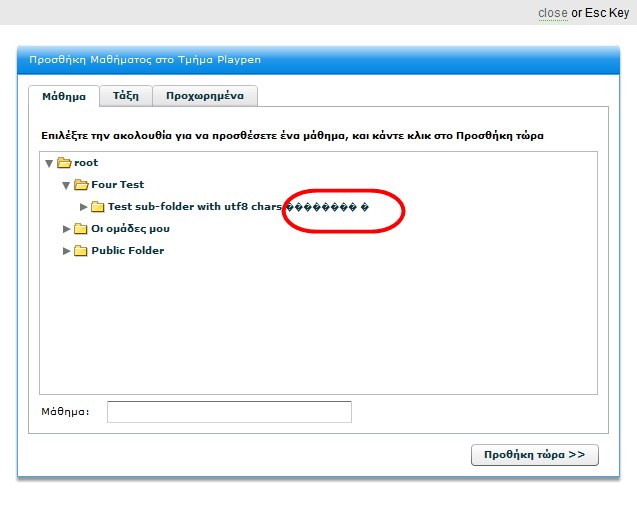The width and height of the screenshot is (637, 518).
Task: Click the Public Folder folder icon
Action: click(x=81, y=251)
